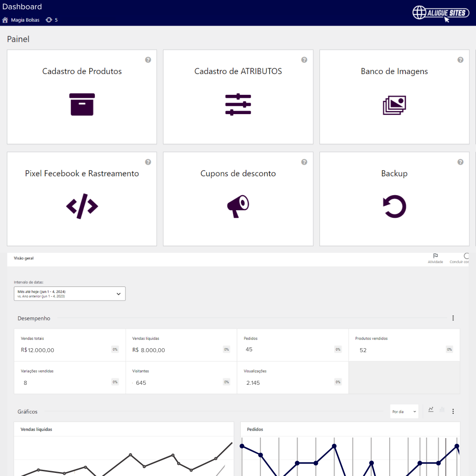476x476 pixels.
Task: Open the date range dropdown
Action: coord(70,294)
